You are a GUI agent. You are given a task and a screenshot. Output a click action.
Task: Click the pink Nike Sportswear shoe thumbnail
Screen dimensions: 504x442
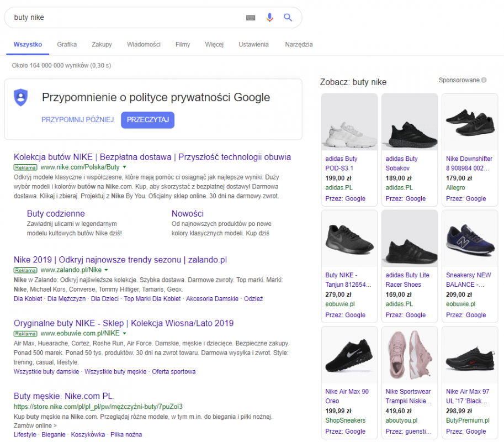pyautogui.click(x=409, y=355)
